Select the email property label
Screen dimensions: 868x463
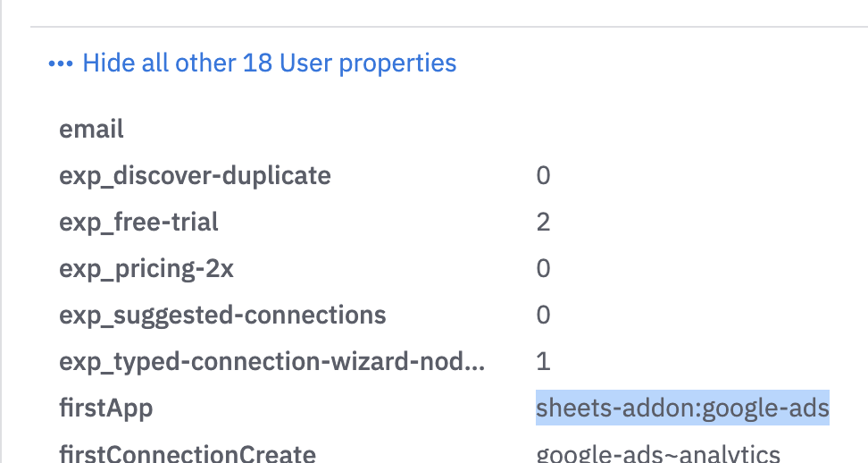pos(91,129)
